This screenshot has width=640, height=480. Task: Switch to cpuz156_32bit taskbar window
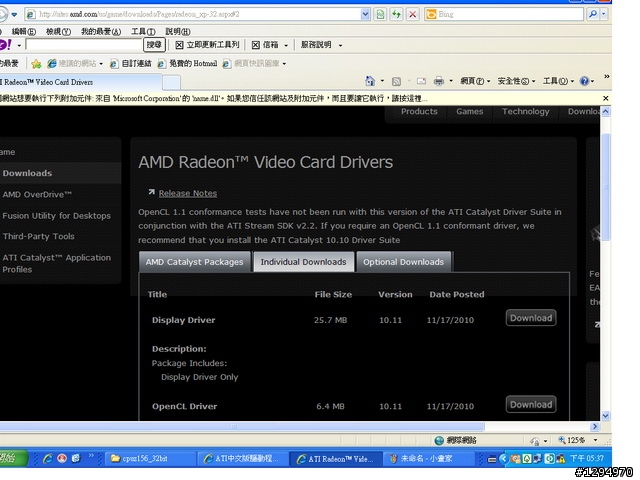149,459
